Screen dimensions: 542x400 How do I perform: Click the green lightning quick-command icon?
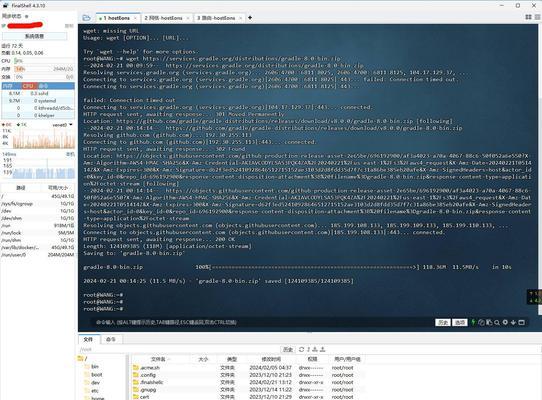pyautogui.click(x=473, y=322)
